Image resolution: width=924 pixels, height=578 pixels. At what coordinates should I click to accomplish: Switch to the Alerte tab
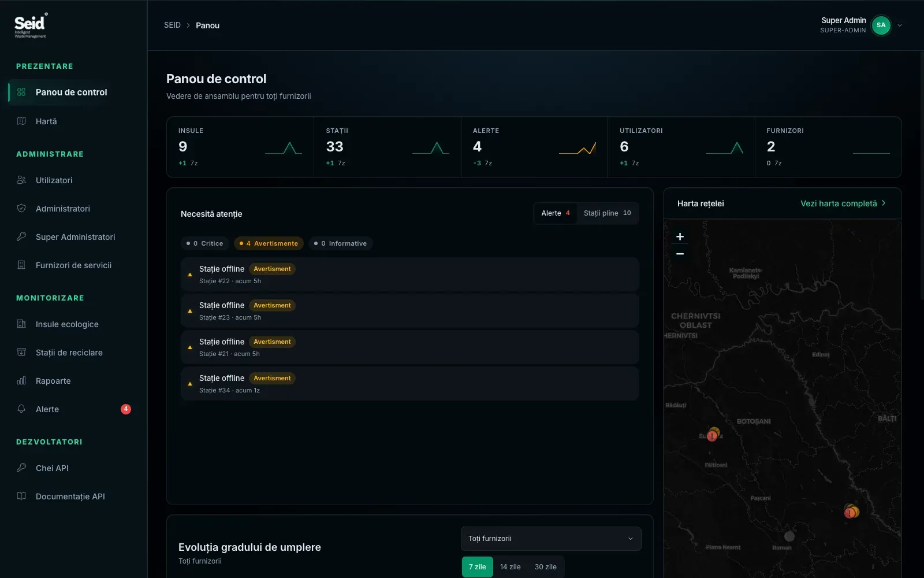click(556, 213)
